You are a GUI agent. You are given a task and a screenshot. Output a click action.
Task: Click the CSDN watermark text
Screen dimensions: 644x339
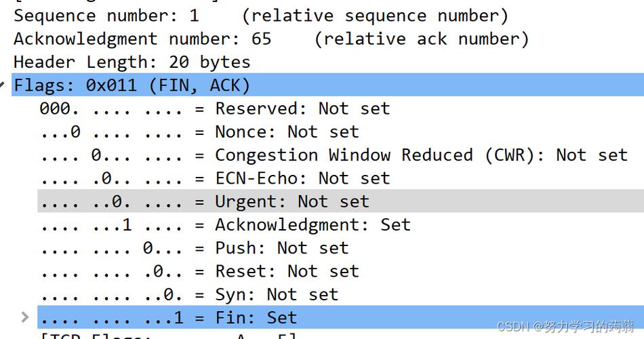[565, 327]
